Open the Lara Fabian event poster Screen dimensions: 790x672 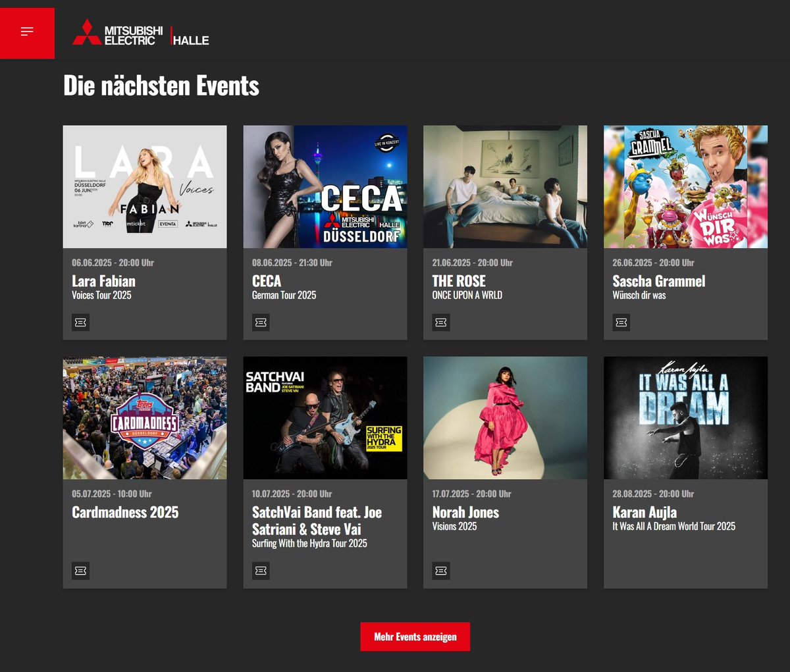(145, 187)
